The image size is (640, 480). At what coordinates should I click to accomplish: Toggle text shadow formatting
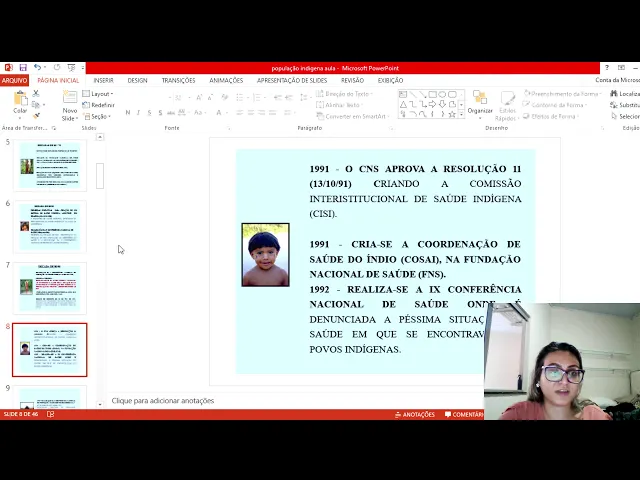(160, 113)
